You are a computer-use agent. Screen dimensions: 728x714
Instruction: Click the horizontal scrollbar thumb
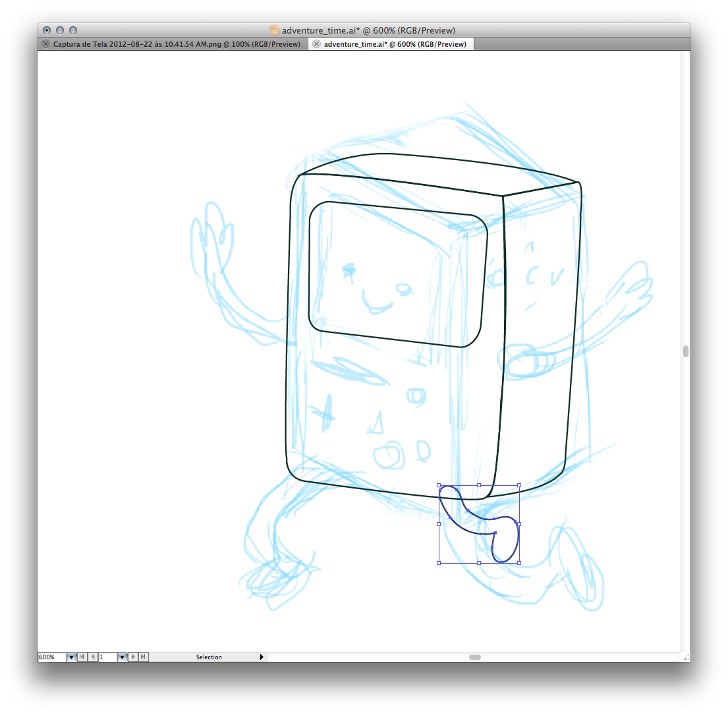coord(475,657)
